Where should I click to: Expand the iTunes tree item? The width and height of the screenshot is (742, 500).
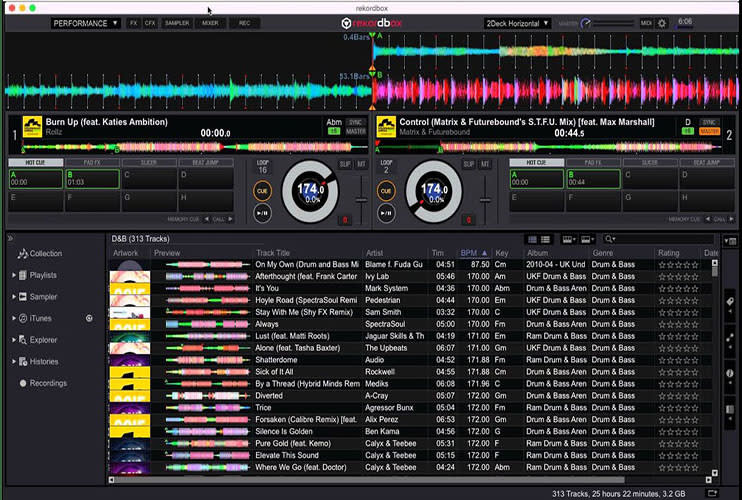point(14,318)
